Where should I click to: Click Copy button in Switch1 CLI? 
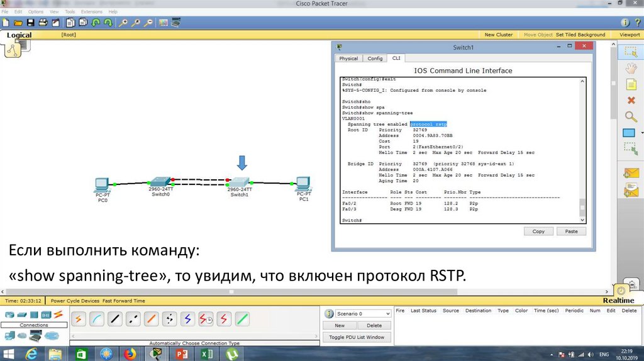538,231
